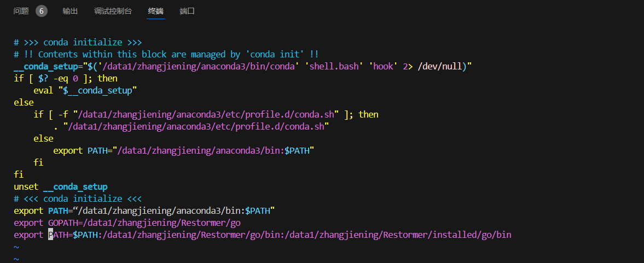Select the 调试控制台 tab
The width and height of the screenshot is (644, 263).
click(x=113, y=11)
